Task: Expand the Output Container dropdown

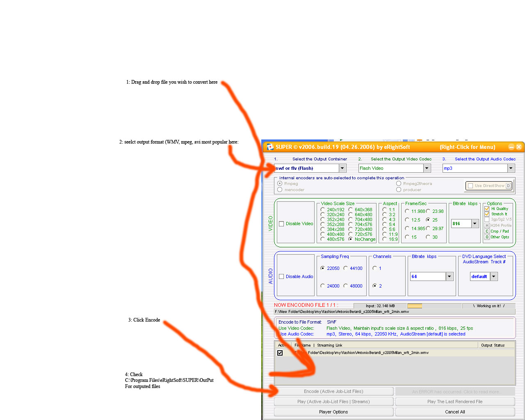Action: (342, 168)
